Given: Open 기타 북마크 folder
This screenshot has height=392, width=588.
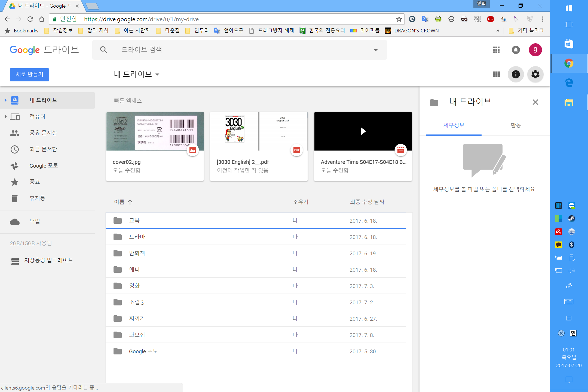Looking at the screenshot, I should [526, 30].
